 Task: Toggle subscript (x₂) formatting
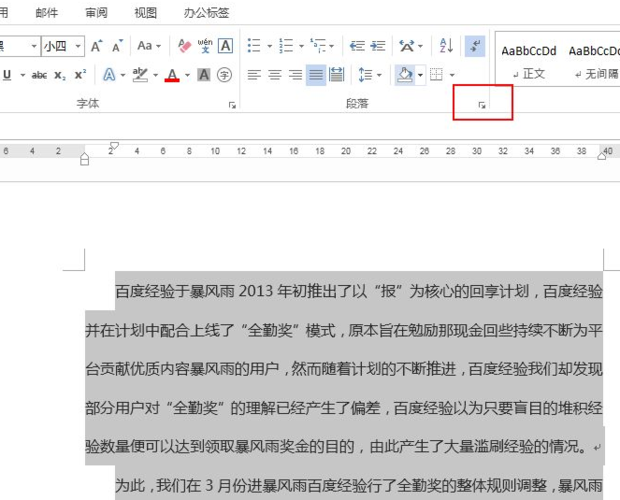(60, 75)
